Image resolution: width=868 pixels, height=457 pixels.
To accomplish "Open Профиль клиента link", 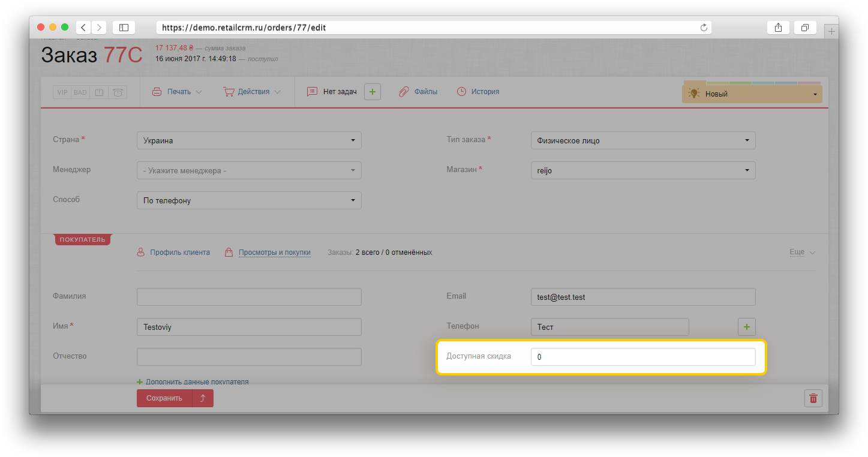I will 180,252.
